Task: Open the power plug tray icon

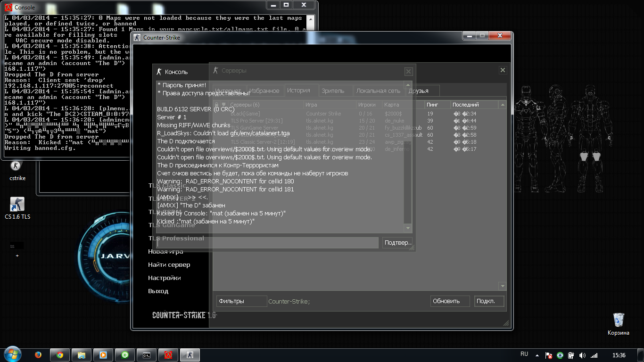Action: point(571,355)
